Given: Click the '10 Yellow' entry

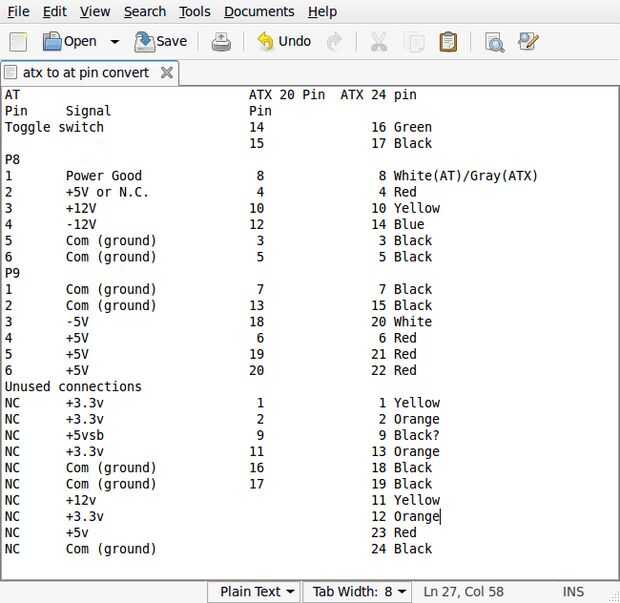Looking at the screenshot, I should [405, 208].
